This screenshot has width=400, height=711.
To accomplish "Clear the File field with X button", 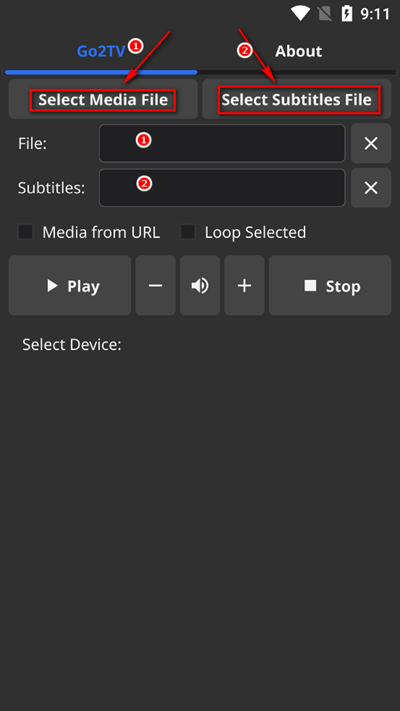I will (x=371, y=143).
